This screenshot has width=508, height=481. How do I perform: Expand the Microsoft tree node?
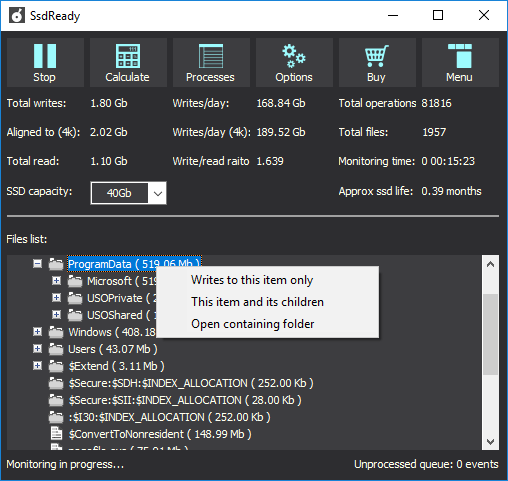[56, 281]
